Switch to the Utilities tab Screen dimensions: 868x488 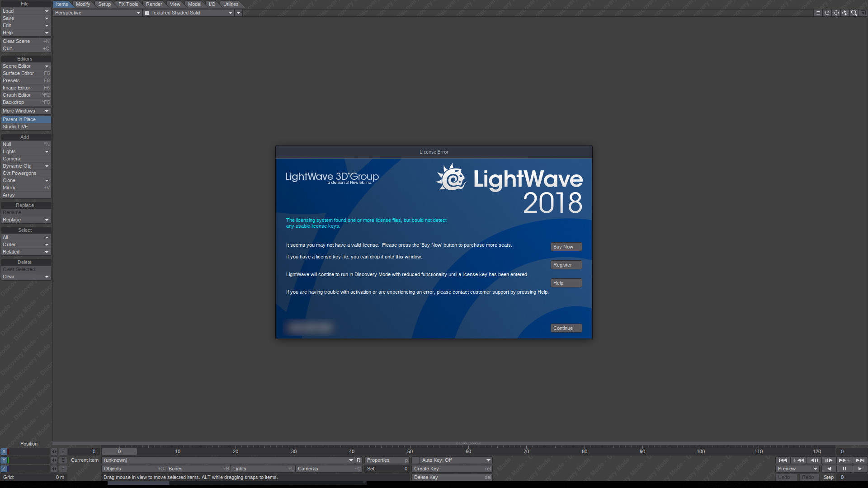click(231, 4)
